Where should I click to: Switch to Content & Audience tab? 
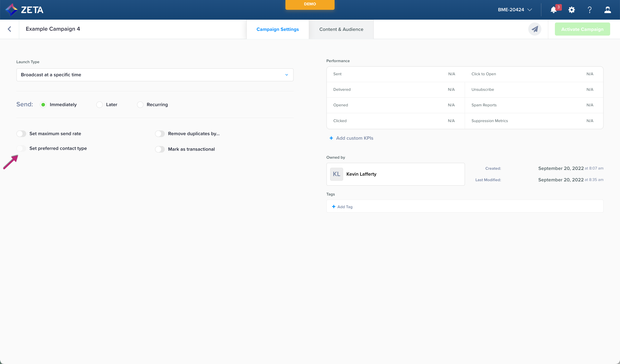341,29
